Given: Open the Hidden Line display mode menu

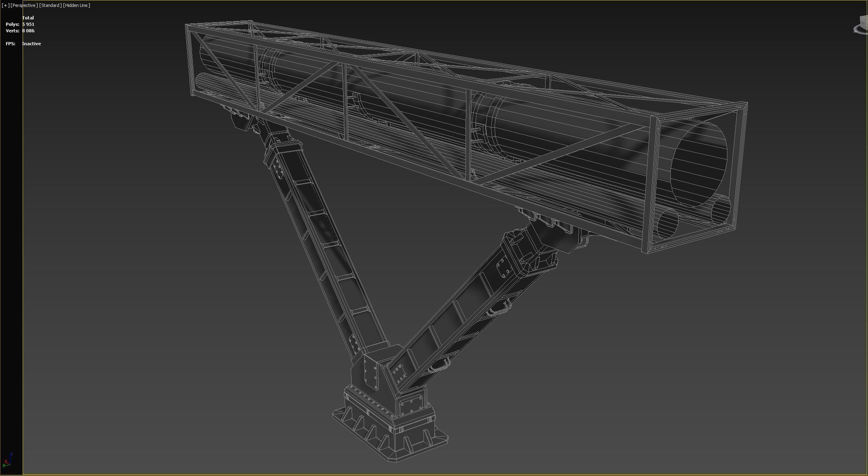Looking at the screenshot, I should click(x=77, y=5).
